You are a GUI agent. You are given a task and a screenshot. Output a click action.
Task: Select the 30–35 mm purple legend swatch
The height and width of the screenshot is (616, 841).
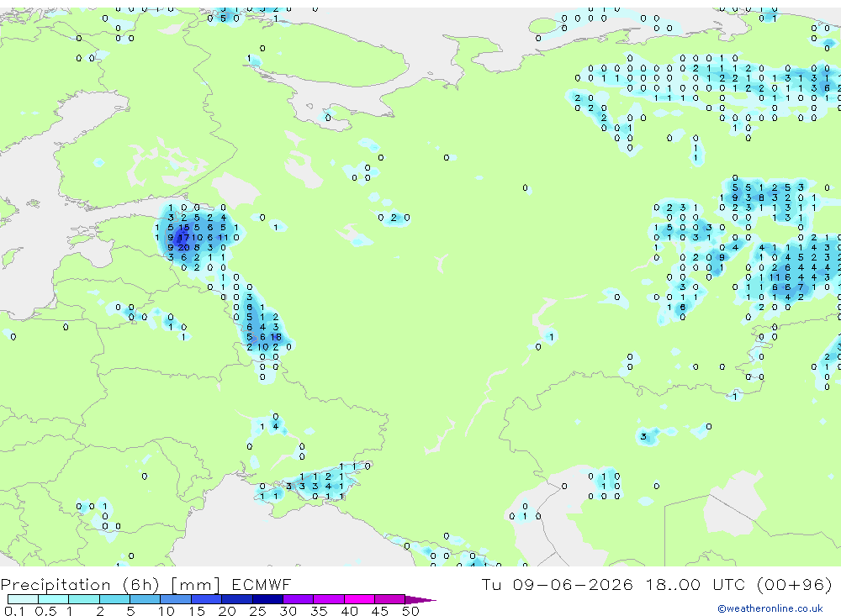pyautogui.click(x=299, y=599)
